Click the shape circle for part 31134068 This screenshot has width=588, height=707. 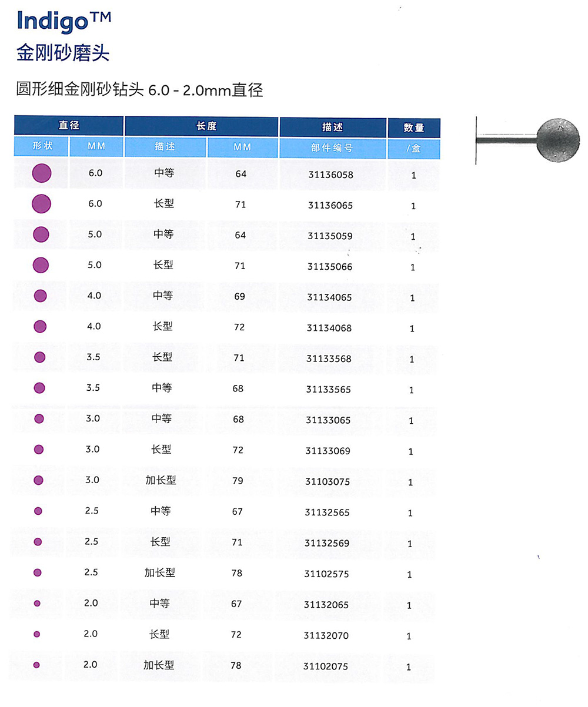tap(41, 326)
